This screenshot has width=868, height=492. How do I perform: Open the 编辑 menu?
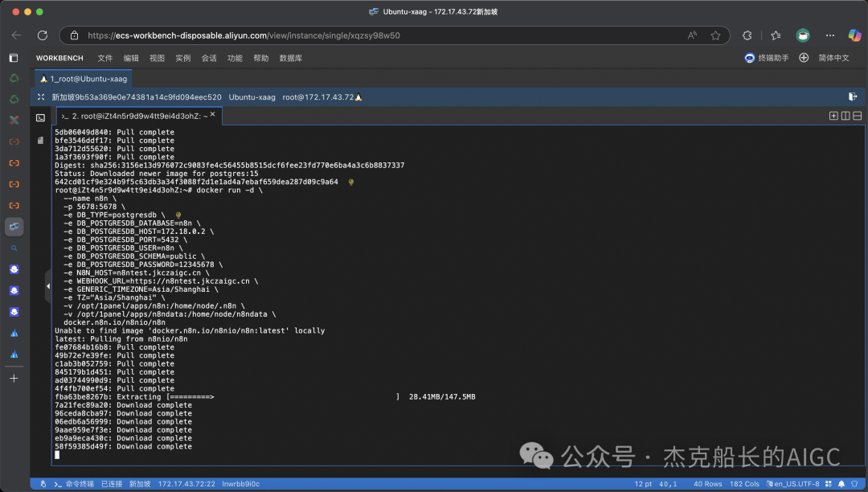(131, 58)
